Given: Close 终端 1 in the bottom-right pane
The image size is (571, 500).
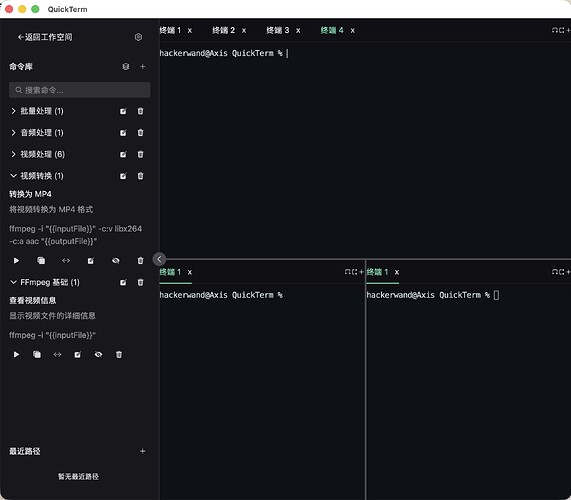Looking at the screenshot, I should coord(397,272).
